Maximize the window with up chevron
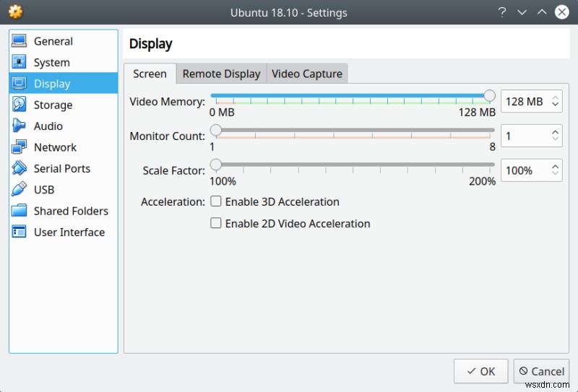Image resolution: width=578 pixels, height=392 pixels. (x=541, y=12)
